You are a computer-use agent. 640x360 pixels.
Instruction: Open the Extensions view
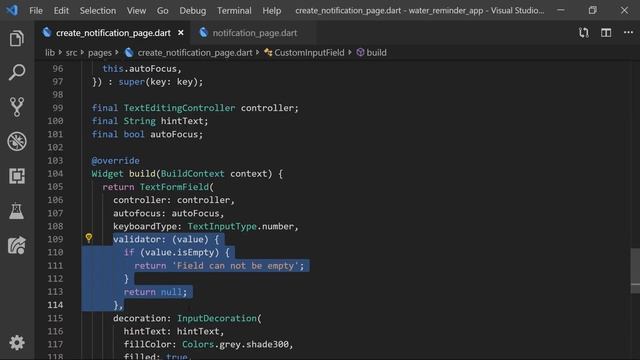click(16, 176)
